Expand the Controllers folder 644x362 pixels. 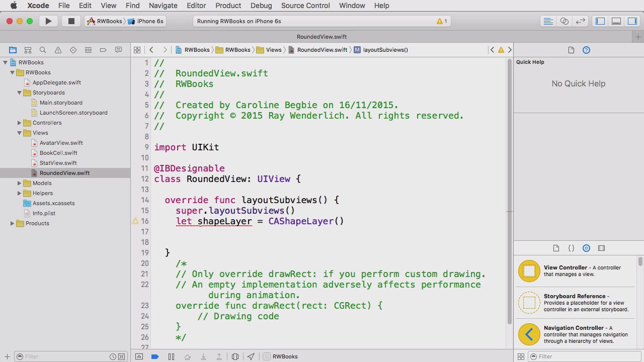(x=19, y=123)
